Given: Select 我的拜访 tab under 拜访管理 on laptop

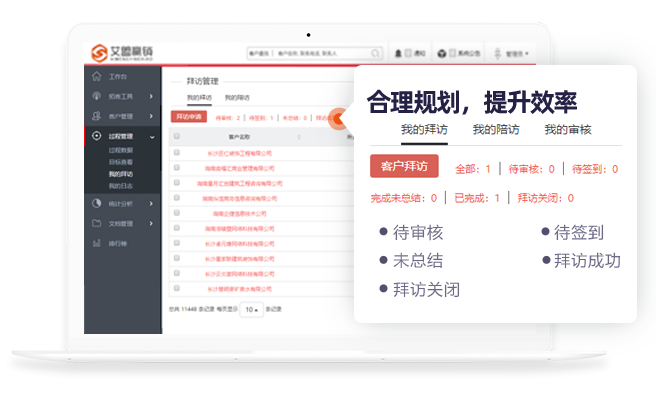Looking at the screenshot, I should (199, 97).
